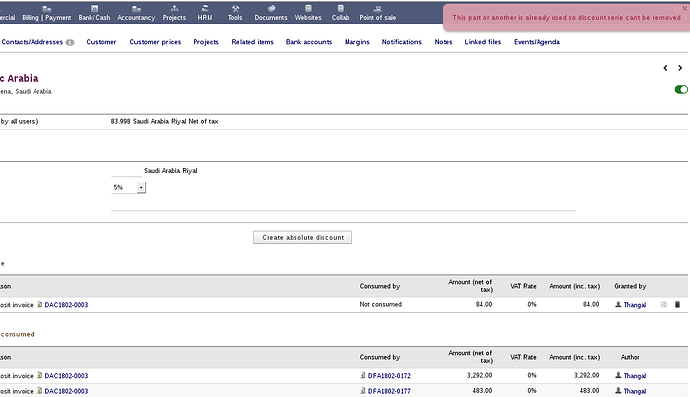Screen dimensions: 690x397
Task: Open the Collab module
Action: click(340, 13)
